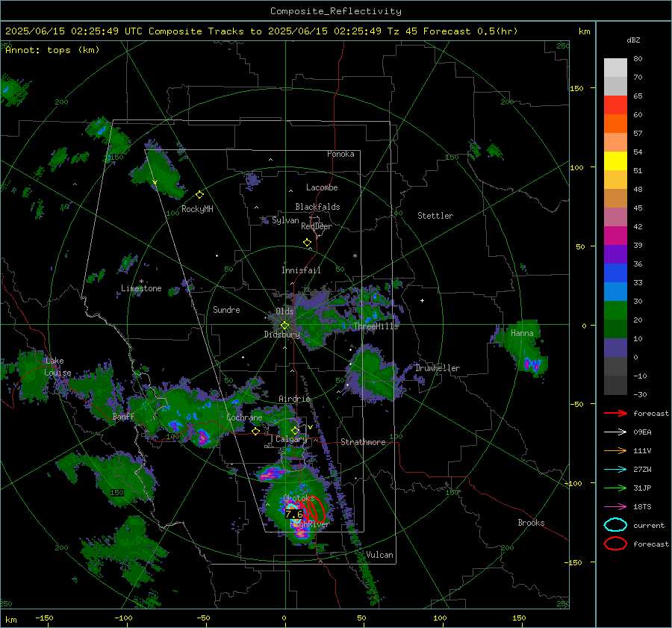Select the yellow diamond marker beside Cochrane

click(x=255, y=431)
